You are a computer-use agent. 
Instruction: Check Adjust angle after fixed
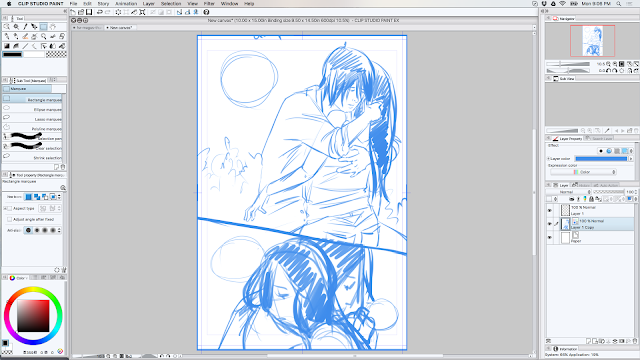coord(9,219)
